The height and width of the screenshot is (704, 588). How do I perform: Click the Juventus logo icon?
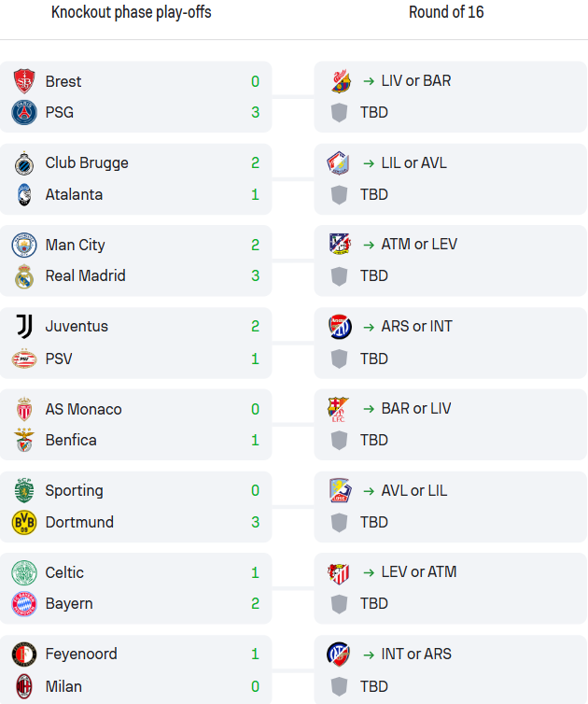24,327
